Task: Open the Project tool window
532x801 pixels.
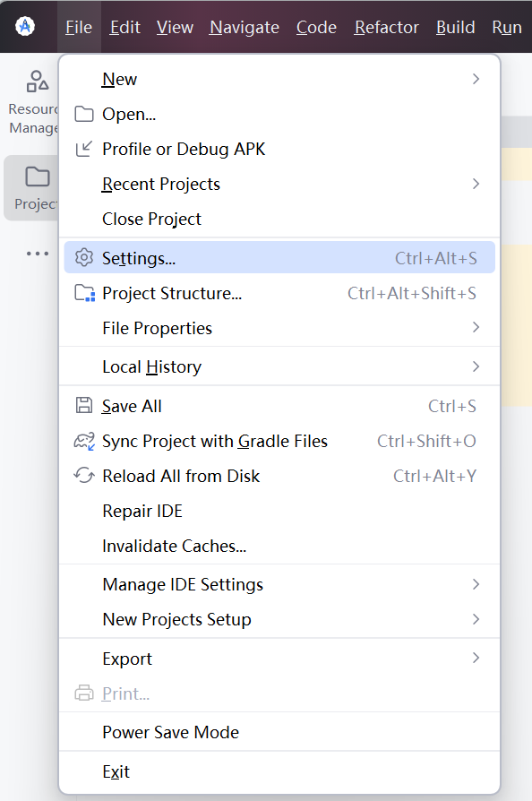Action: (34, 188)
